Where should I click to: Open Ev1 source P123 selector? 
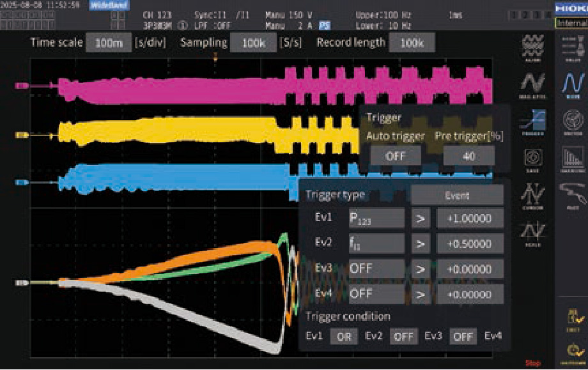coord(376,218)
